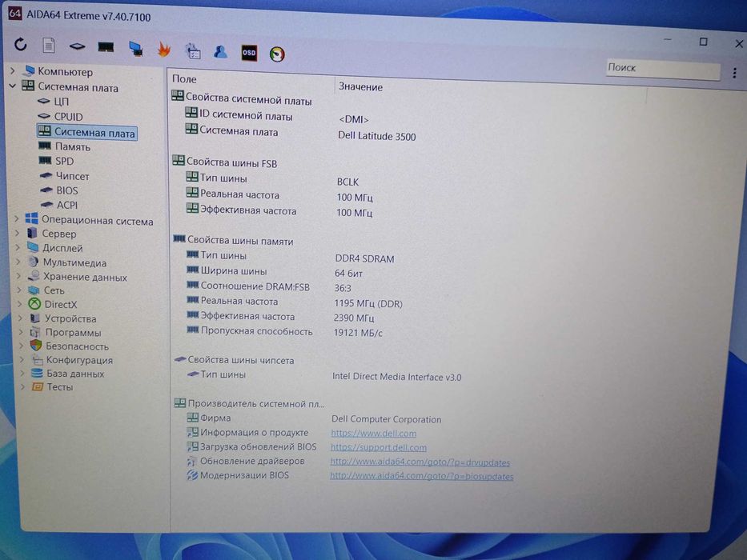The image size is (747, 560).
Task: Open the OSD panel icon
Action: coord(249,53)
